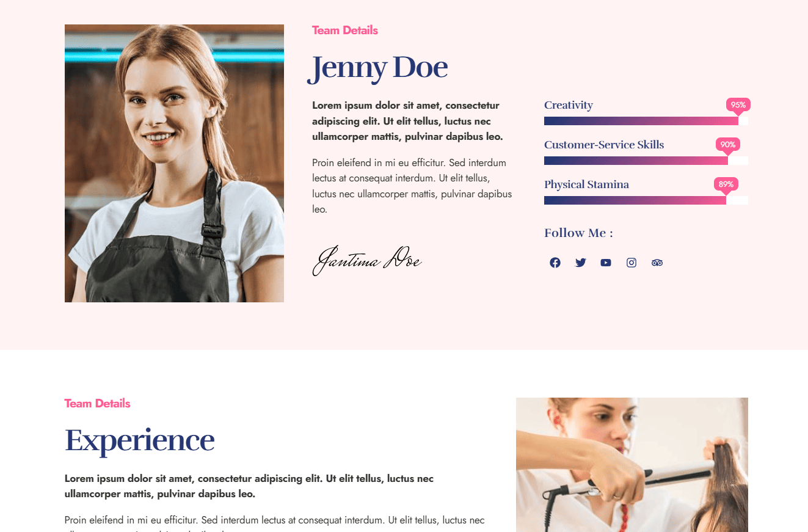Click Jenny Doe's portrait photo

click(174, 163)
